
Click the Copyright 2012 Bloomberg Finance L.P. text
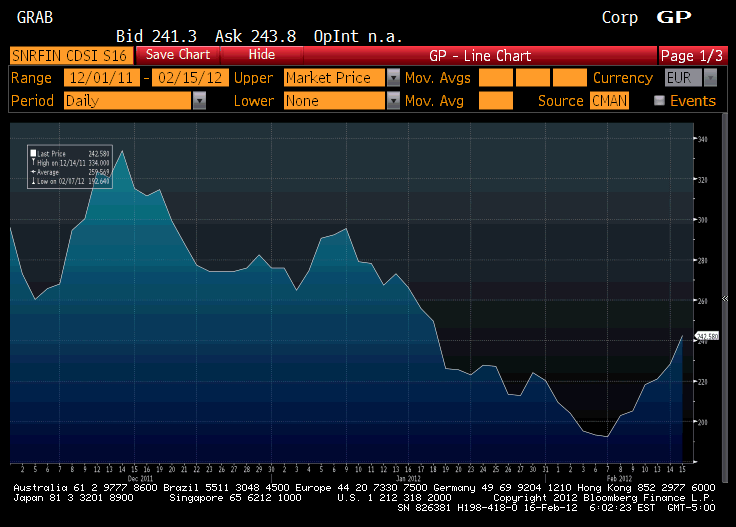pyautogui.click(x=604, y=497)
